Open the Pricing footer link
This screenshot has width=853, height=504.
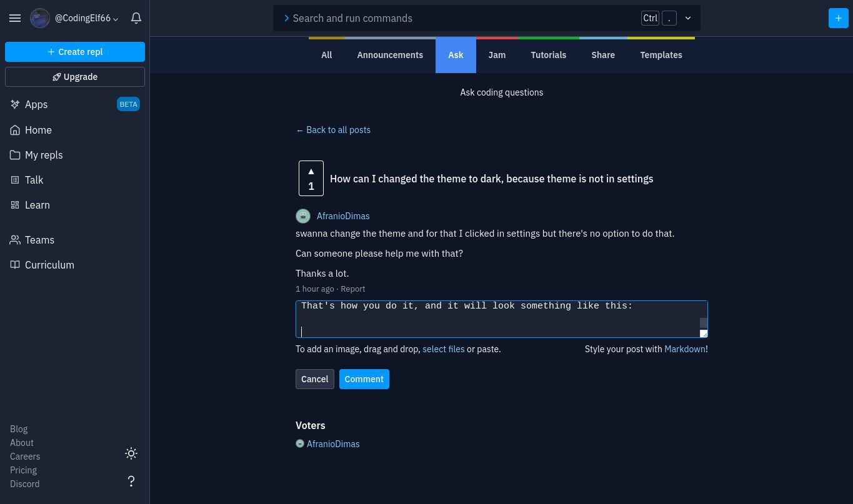(x=23, y=470)
